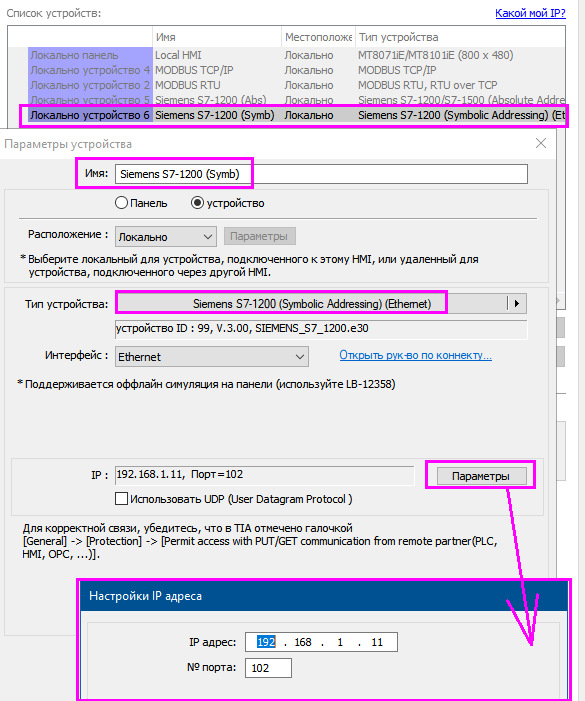Image resolution: width=585 pixels, height=701 pixels.
Task: Open the connection guide link
Action: point(415,355)
